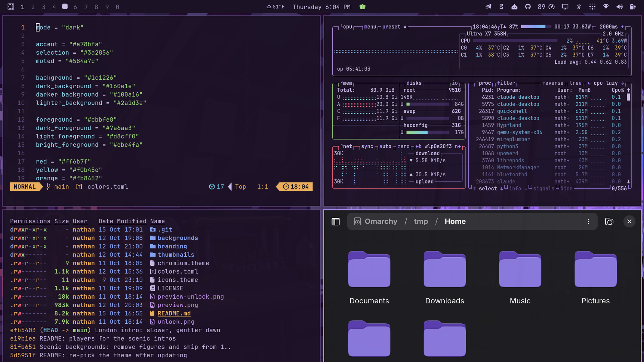
Task: Switch to workspace 2
Action: pos(33,7)
